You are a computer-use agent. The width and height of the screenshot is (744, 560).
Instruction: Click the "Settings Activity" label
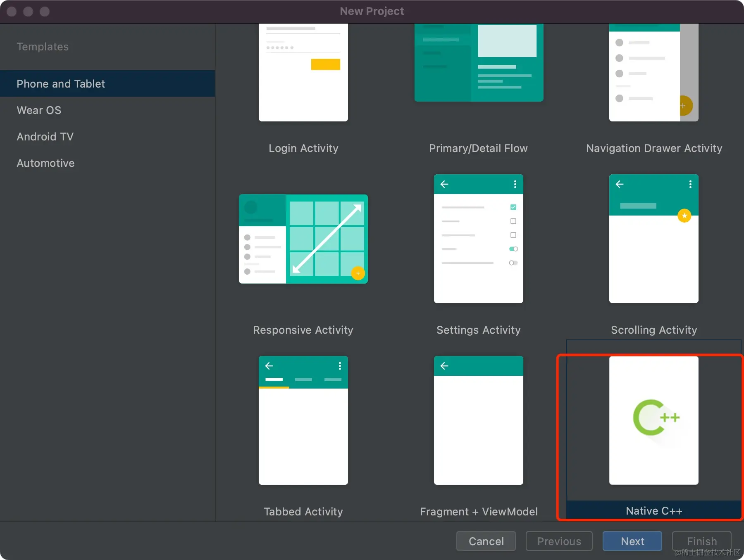click(479, 330)
